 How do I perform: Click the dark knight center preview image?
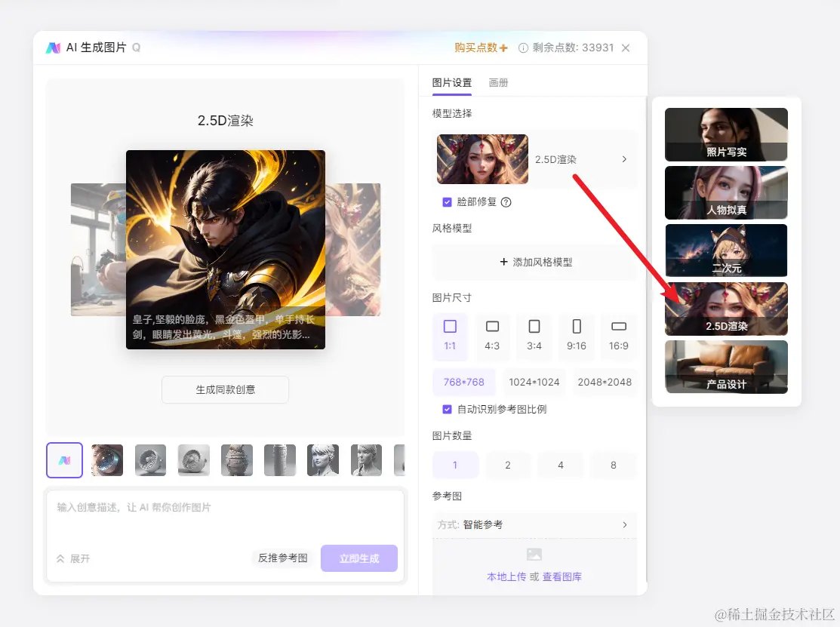pyautogui.click(x=226, y=250)
